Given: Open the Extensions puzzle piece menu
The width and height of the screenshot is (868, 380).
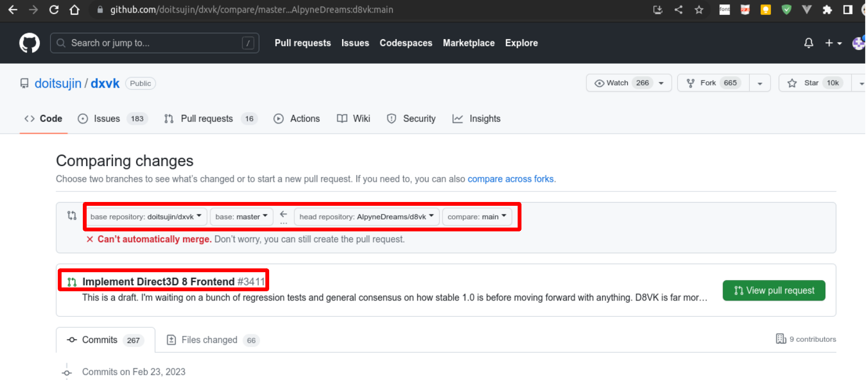Looking at the screenshot, I should pyautogui.click(x=827, y=9).
